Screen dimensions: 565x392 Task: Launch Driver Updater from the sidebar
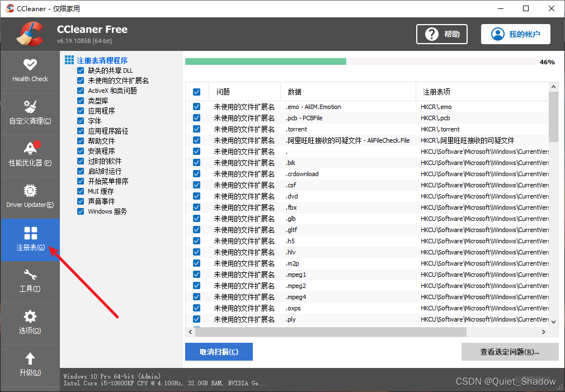(x=30, y=197)
